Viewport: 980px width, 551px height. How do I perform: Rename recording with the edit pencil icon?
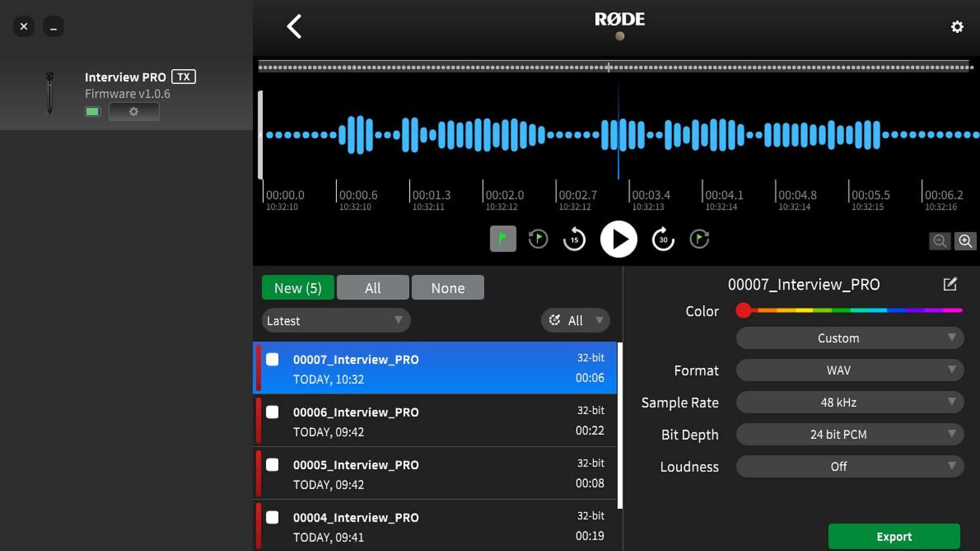click(950, 284)
